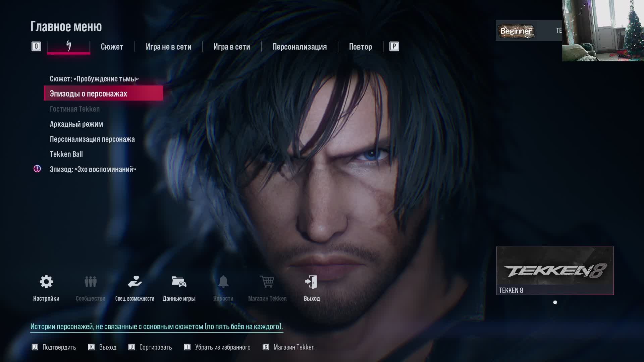The image size is (644, 362).
Task: Select Сюжет: «Пробуждение тьмы» menu entry
Action: click(x=94, y=79)
